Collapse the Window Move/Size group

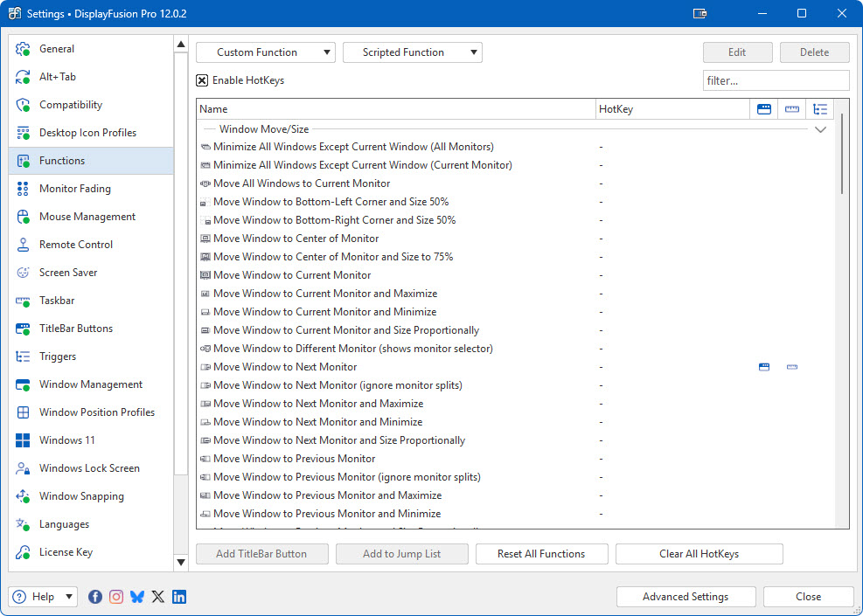(820, 129)
